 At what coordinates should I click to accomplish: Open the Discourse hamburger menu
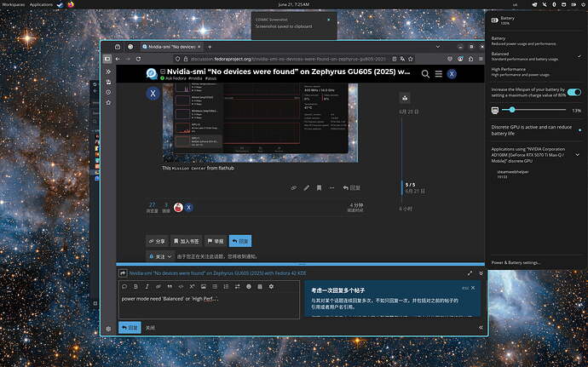[438, 74]
